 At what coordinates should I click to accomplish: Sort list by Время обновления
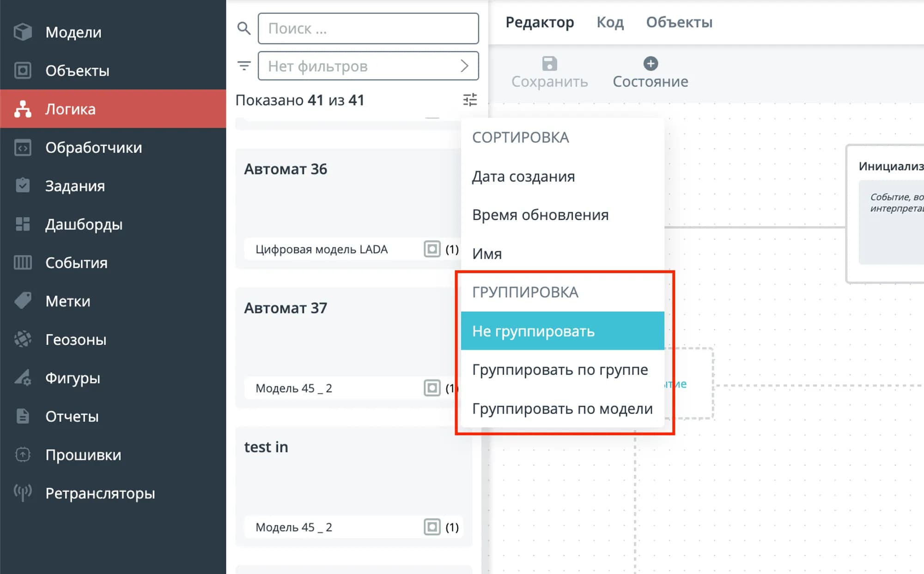click(540, 215)
